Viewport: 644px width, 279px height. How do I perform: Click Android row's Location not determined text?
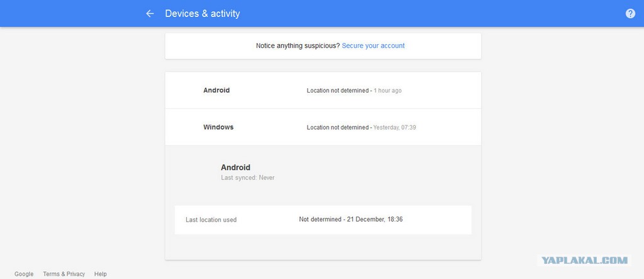click(337, 91)
